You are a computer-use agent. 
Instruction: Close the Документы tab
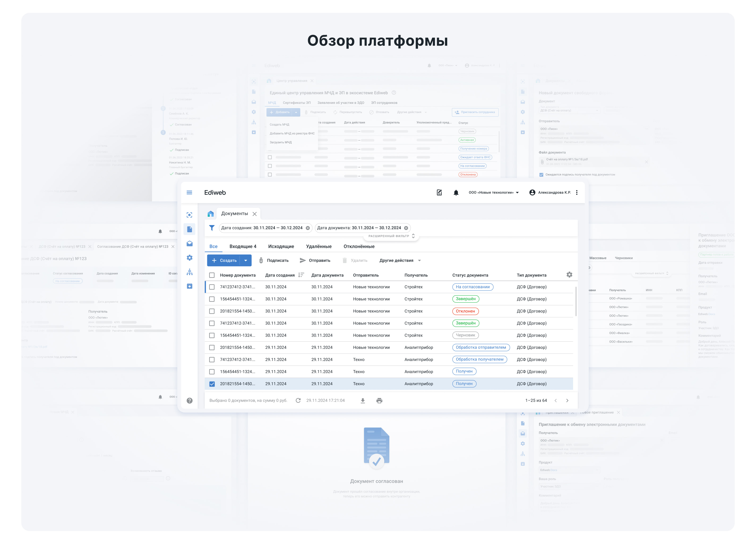(255, 214)
